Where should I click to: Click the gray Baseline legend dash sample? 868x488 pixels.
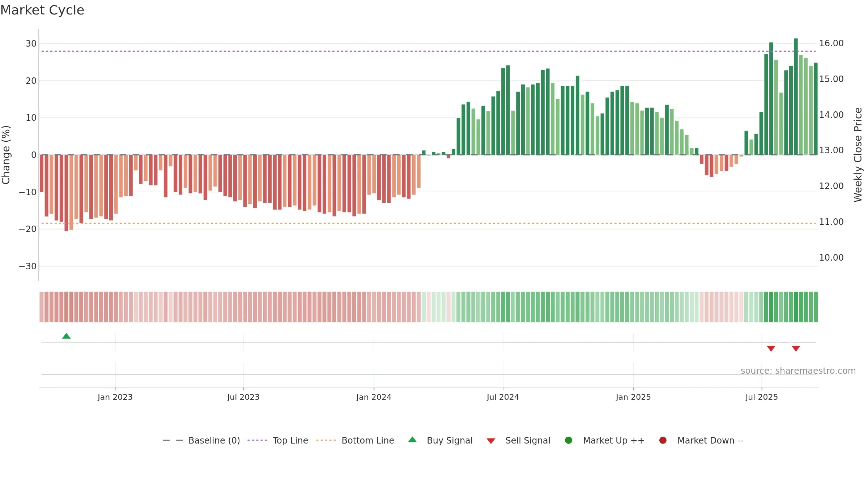[173, 440]
